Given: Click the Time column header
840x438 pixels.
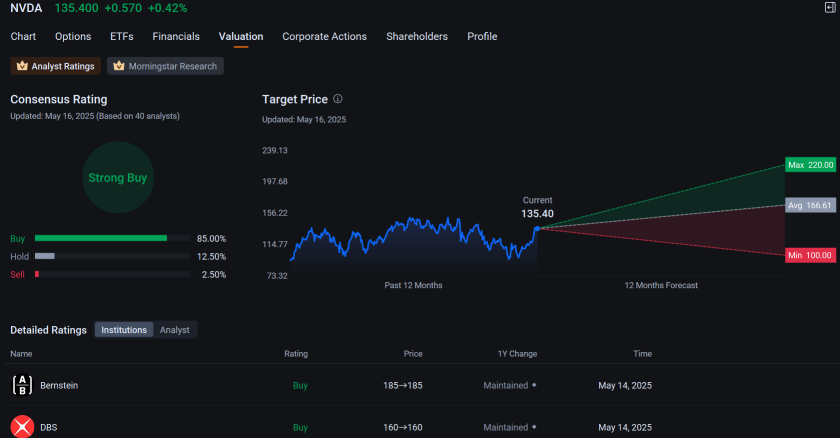Looking at the screenshot, I should point(642,353).
